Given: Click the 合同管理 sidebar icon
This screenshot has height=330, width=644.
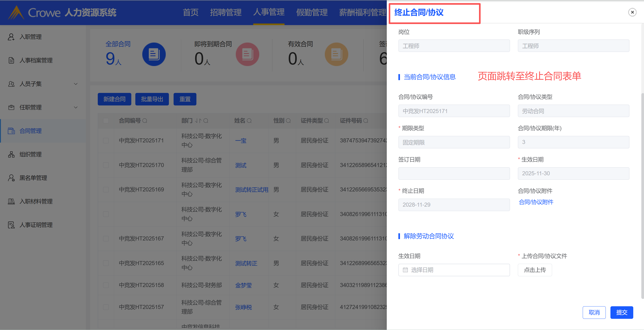Looking at the screenshot, I should [11, 131].
